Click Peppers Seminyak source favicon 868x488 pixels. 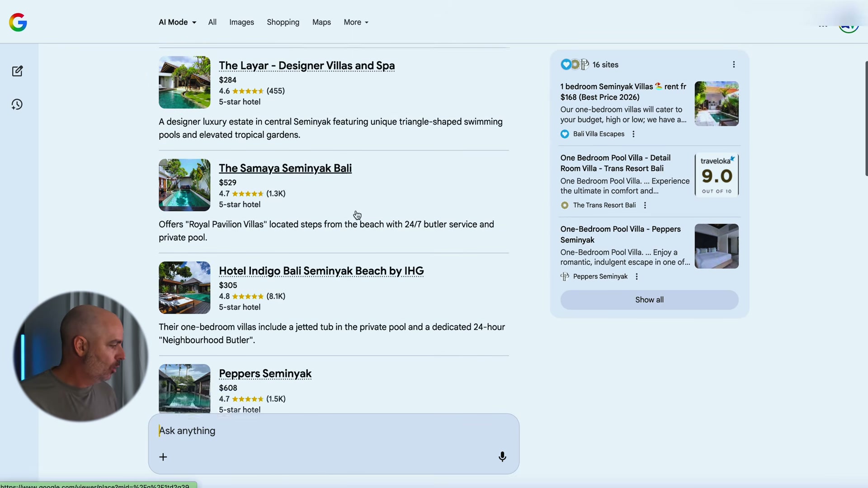tap(565, 277)
